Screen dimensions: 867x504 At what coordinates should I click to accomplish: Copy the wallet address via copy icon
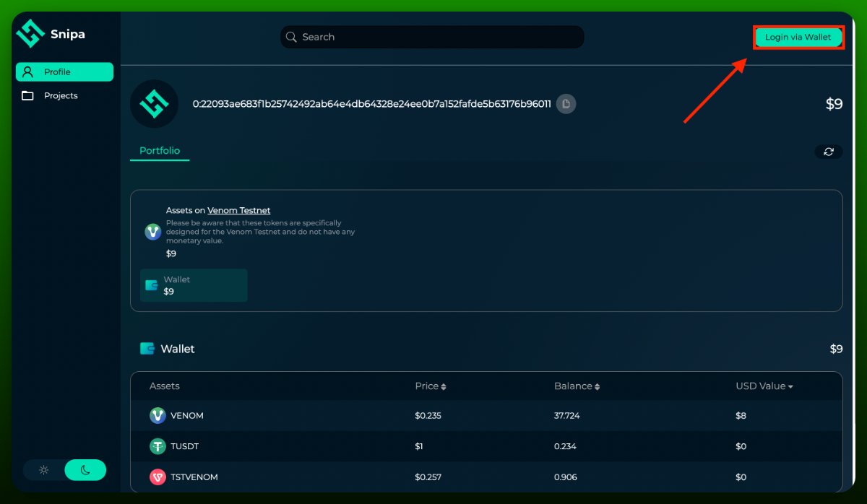(566, 104)
